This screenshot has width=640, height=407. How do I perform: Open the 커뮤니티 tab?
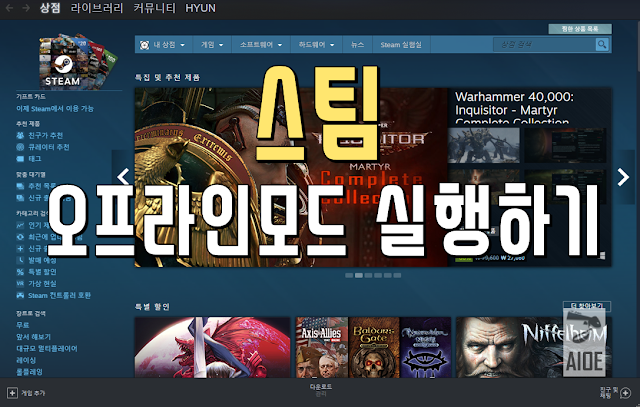click(154, 8)
